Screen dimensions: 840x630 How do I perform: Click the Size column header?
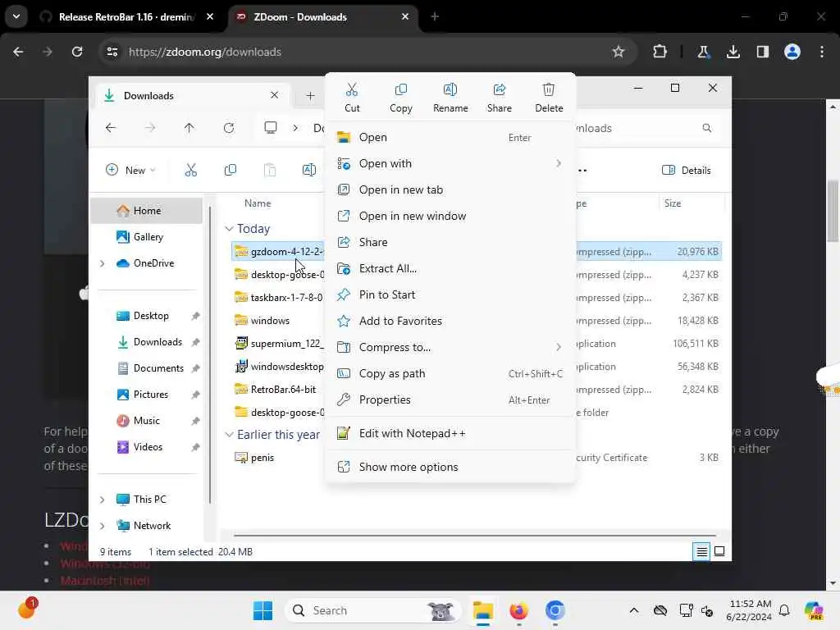point(673,203)
